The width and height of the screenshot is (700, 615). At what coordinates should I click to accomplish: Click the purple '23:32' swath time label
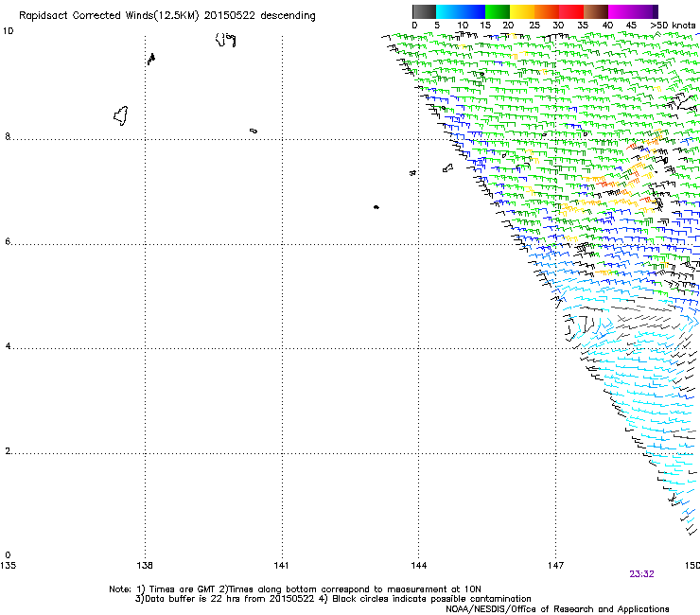coord(641,574)
